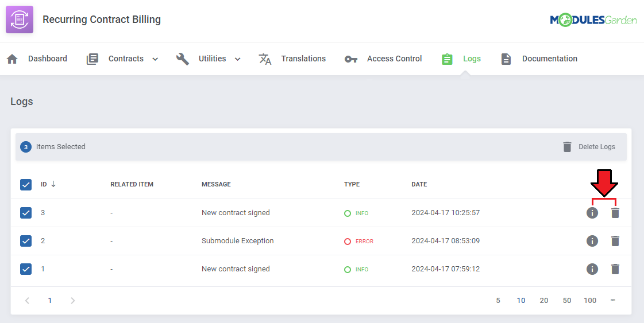Image resolution: width=644 pixels, height=323 pixels.
Task: Click the Recurring Contract Billing module logo
Action: coord(20,20)
